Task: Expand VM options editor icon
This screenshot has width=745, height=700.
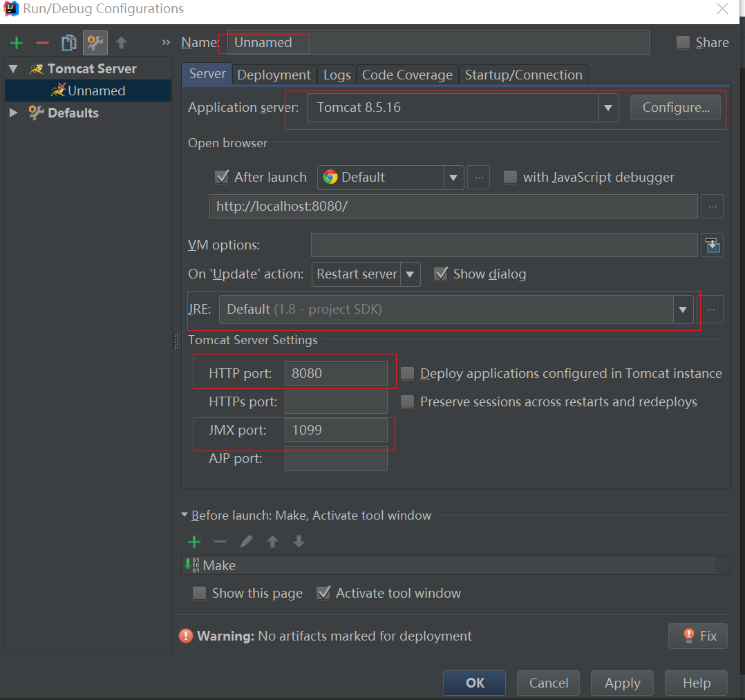Action: pyautogui.click(x=713, y=245)
